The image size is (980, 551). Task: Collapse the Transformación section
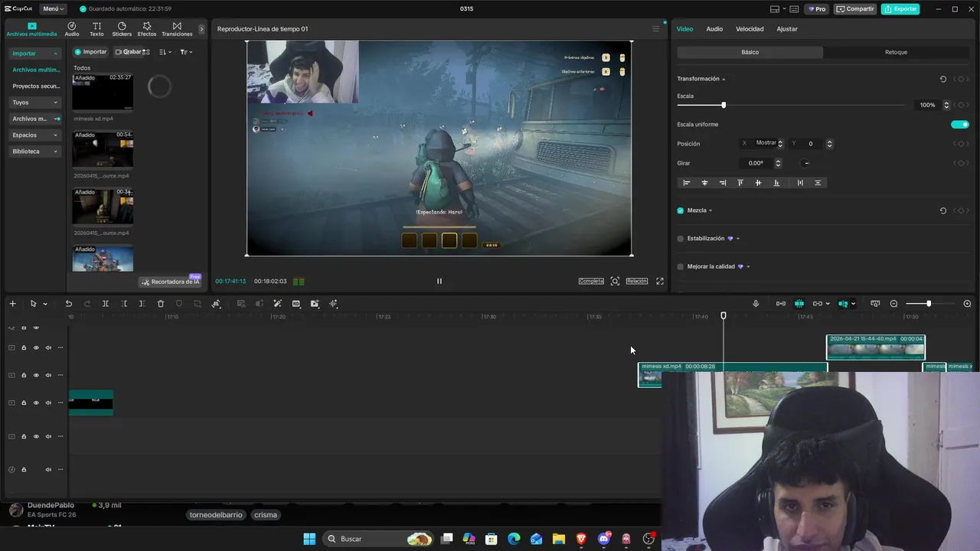click(x=724, y=79)
